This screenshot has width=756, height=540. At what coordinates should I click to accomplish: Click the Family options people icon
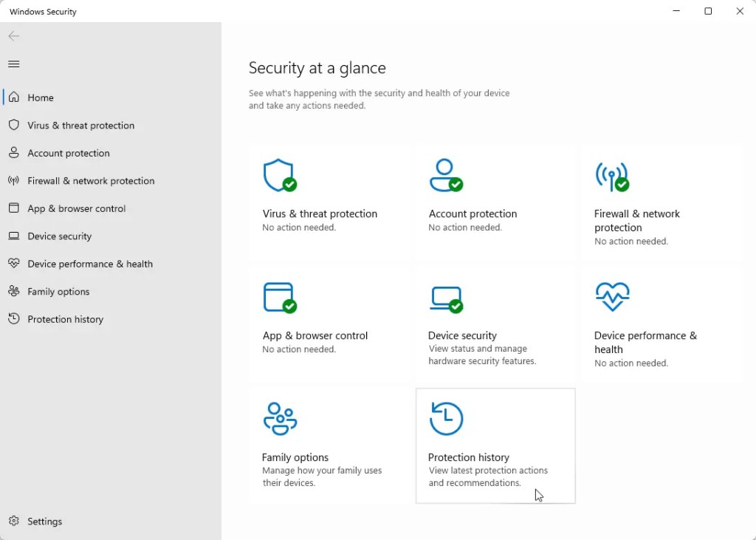pos(280,419)
